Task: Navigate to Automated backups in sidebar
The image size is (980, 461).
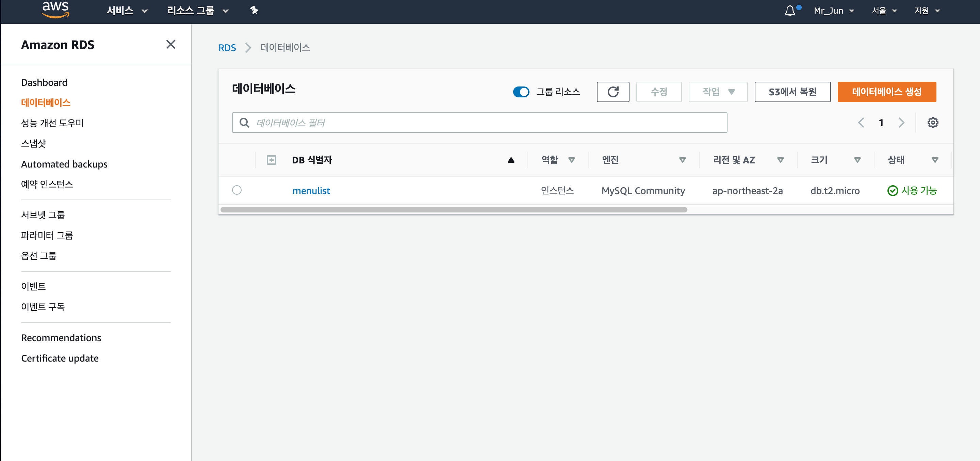Action: pos(64,164)
